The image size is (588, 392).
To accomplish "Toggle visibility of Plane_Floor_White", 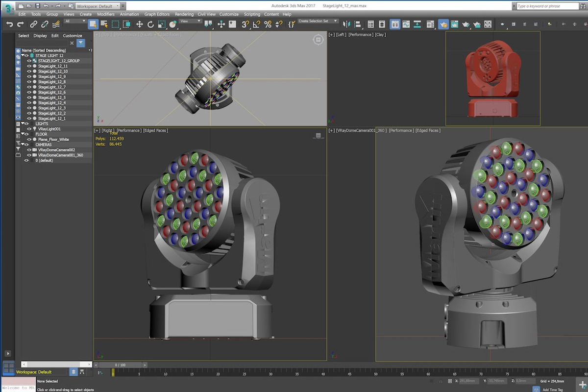I will tap(29, 140).
